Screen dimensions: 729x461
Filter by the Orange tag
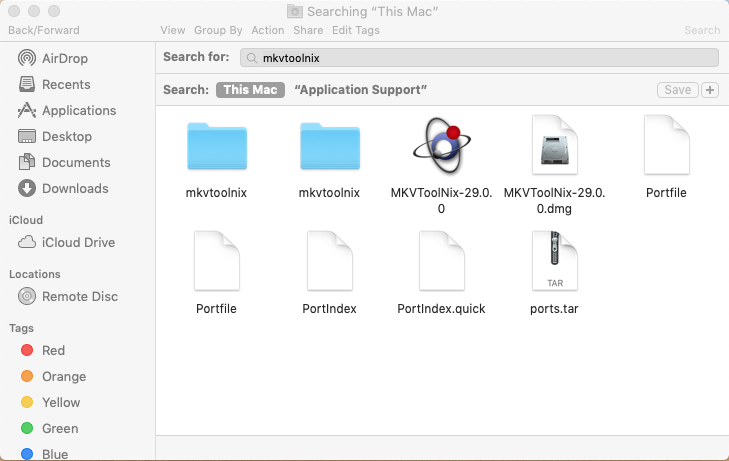pos(53,376)
